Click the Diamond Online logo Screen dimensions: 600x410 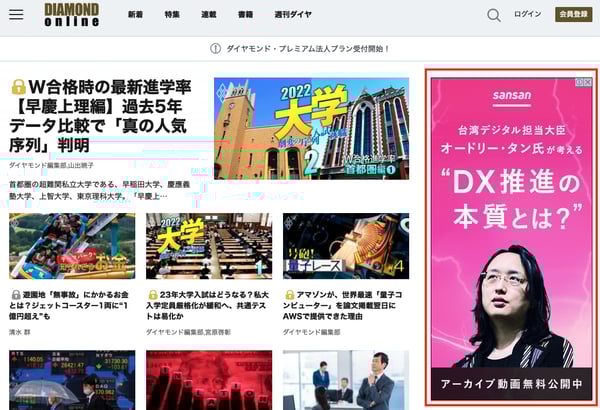(x=72, y=15)
